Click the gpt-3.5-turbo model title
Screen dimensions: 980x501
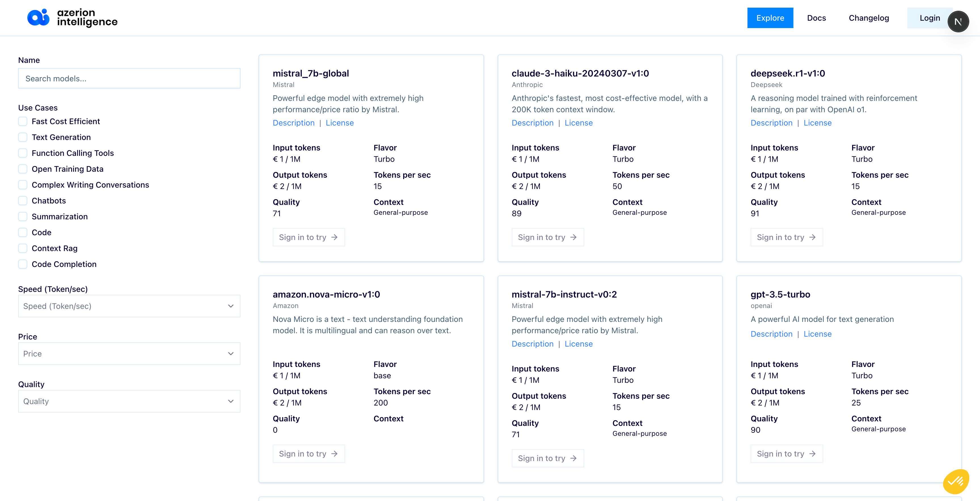780,294
